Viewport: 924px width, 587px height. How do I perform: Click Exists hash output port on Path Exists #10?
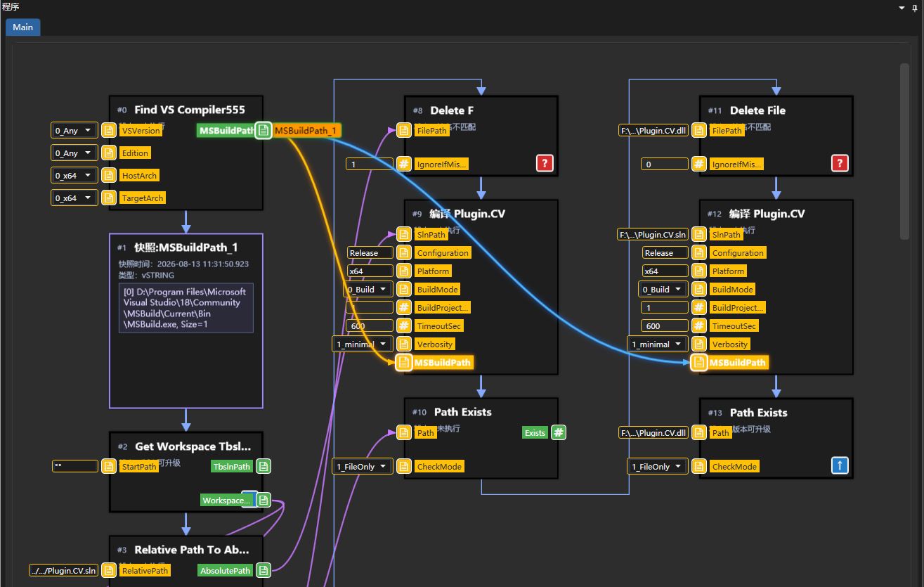[x=558, y=432]
